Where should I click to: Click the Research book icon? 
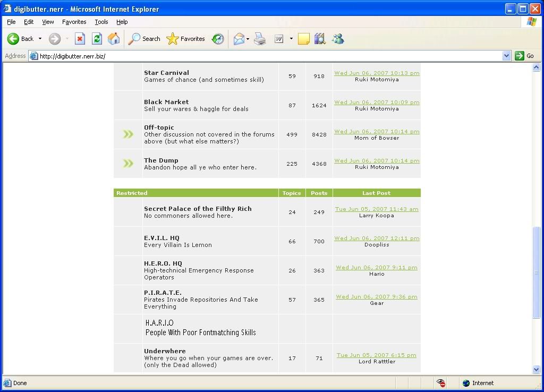(320, 39)
